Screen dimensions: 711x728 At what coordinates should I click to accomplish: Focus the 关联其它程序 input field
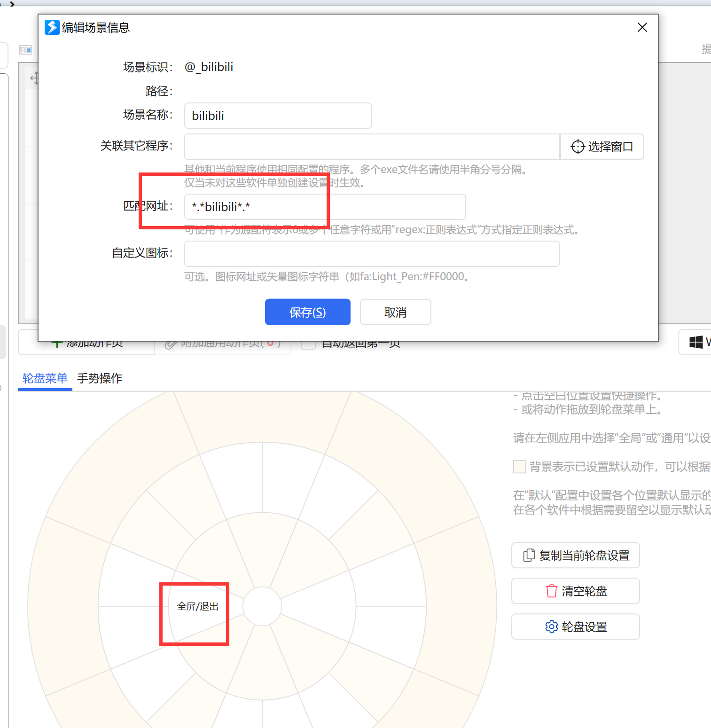pyautogui.click(x=372, y=147)
